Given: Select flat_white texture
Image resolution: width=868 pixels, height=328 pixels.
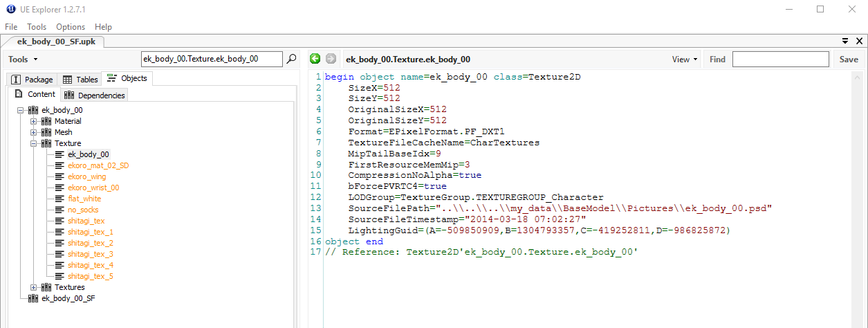Looking at the screenshot, I should tap(84, 199).
